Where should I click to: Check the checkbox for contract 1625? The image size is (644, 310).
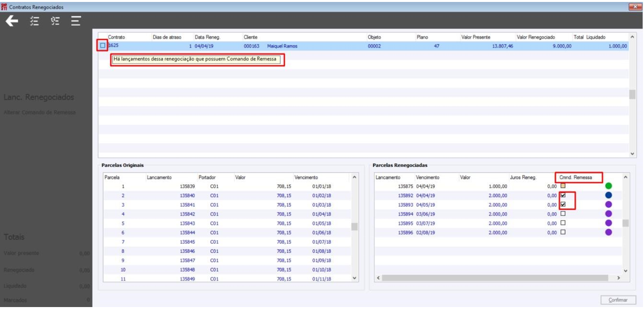click(103, 46)
